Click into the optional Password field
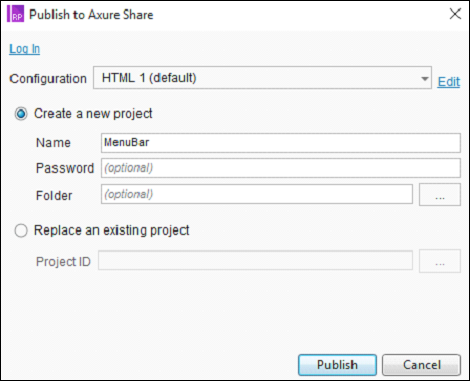This screenshot has height=381, width=470. tap(281, 168)
